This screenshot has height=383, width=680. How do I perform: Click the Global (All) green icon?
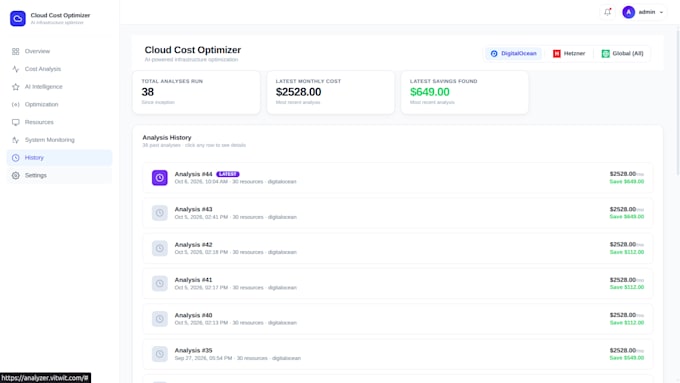coord(605,54)
